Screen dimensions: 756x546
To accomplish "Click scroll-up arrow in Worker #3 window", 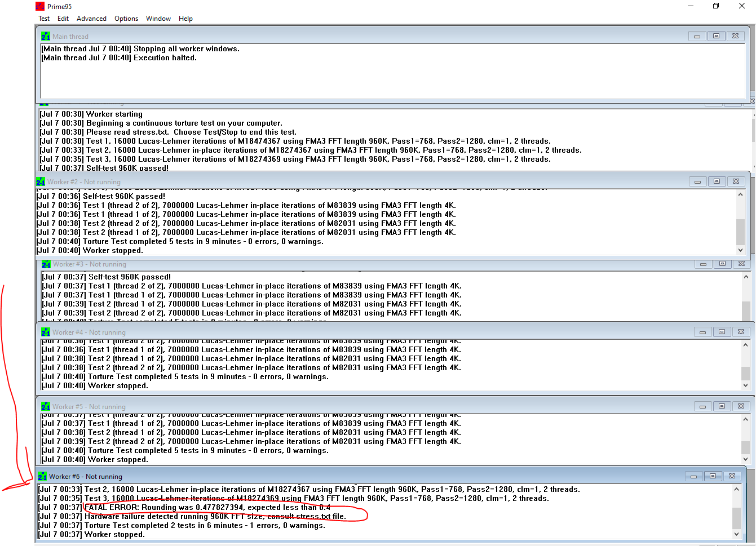I will [746, 277].
